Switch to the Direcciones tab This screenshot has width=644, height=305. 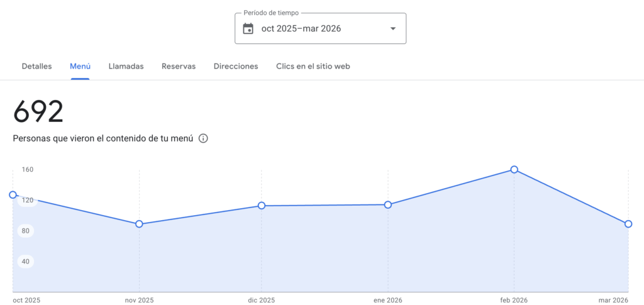coord(236,66)
